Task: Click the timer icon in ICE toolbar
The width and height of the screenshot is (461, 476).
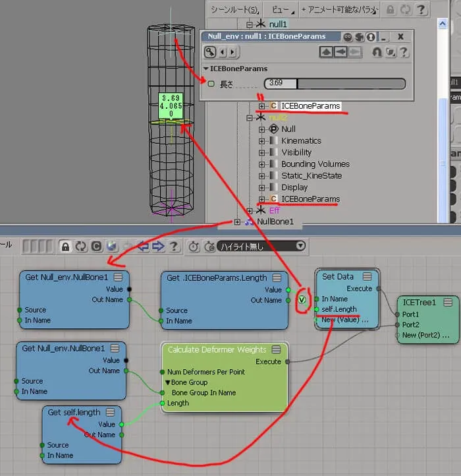Action: (194, 247)
